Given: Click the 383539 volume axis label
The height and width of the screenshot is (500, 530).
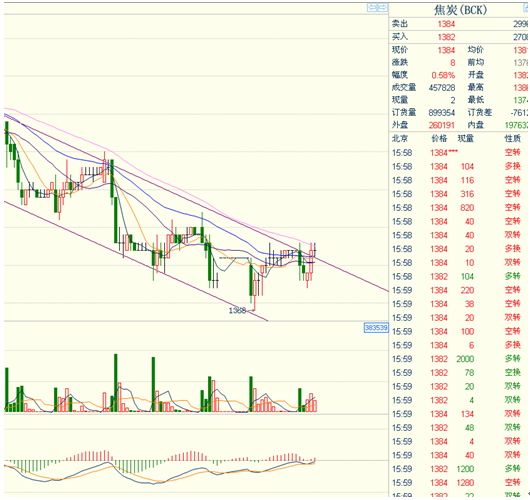Looking at the screenshot, I should 376,328.
